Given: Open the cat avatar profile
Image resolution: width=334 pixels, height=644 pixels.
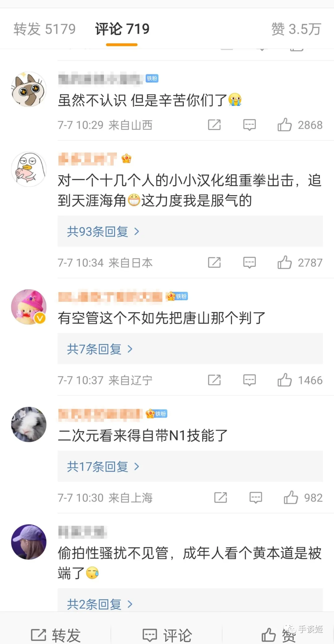Looking at the screenshot, I should pyautogui.click(x=29, y=89).
